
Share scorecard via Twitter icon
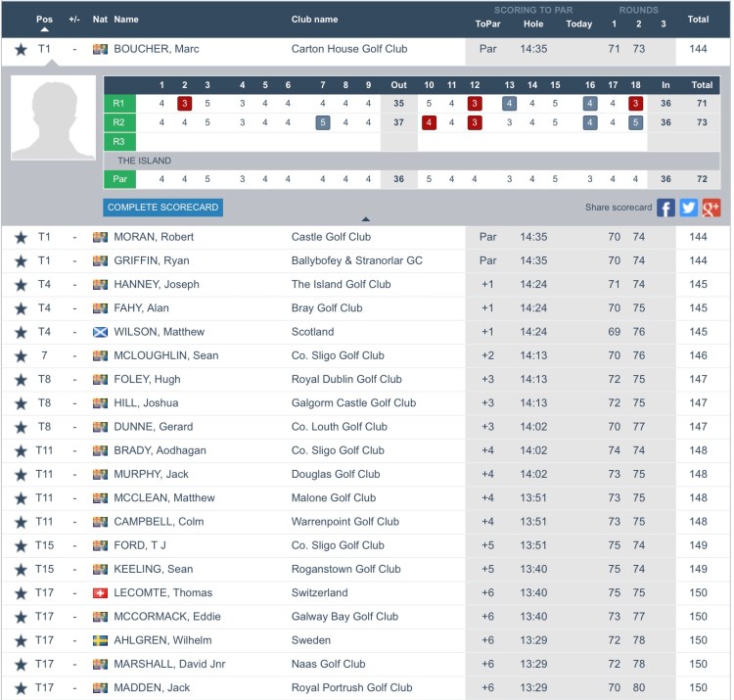click(689, 208)
